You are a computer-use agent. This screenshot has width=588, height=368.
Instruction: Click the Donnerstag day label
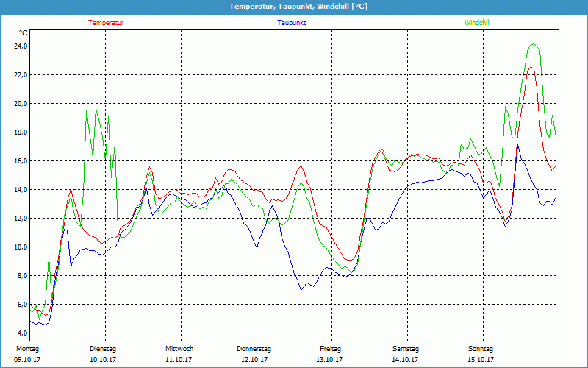click(x=254, y=349)
